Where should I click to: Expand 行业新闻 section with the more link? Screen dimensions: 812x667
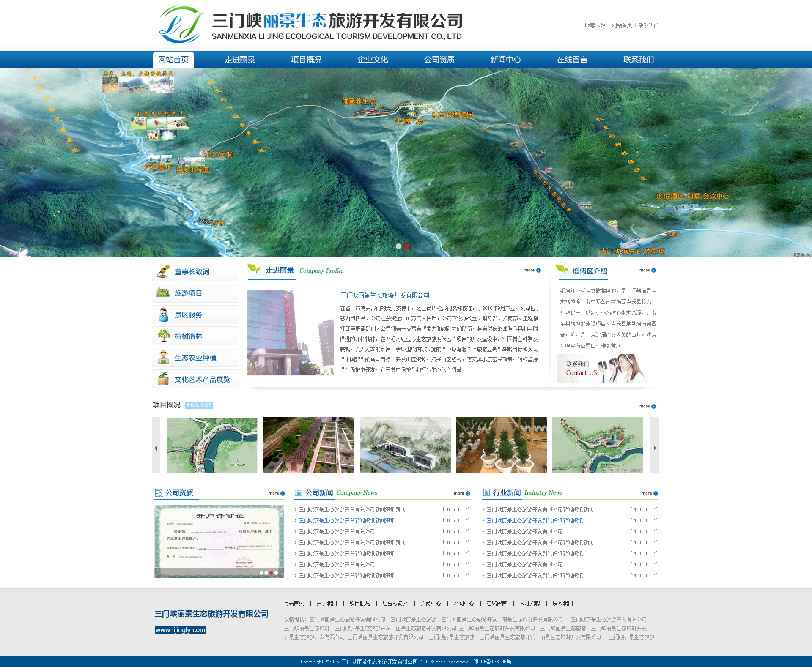tap(649, 493)
